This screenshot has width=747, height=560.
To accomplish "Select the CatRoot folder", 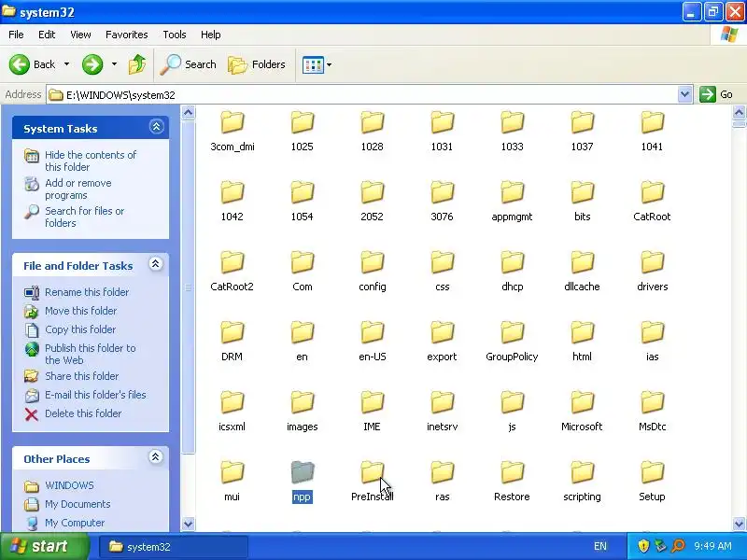I will [652, 202].
